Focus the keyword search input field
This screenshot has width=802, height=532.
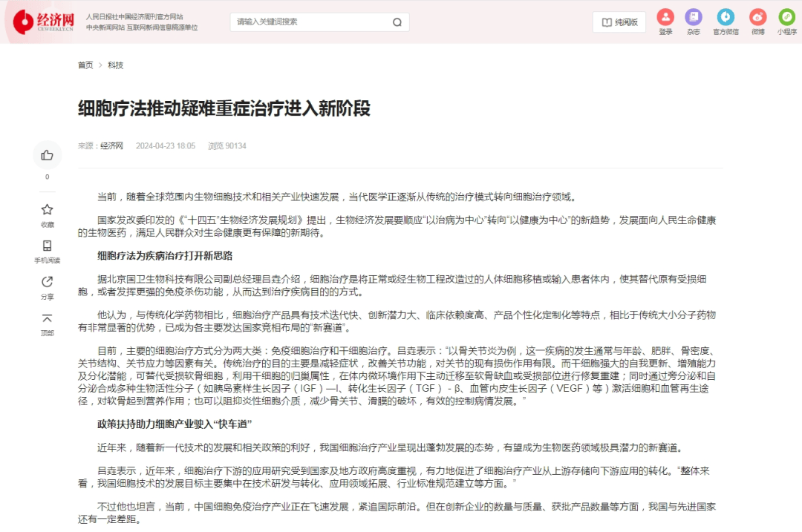310,22
